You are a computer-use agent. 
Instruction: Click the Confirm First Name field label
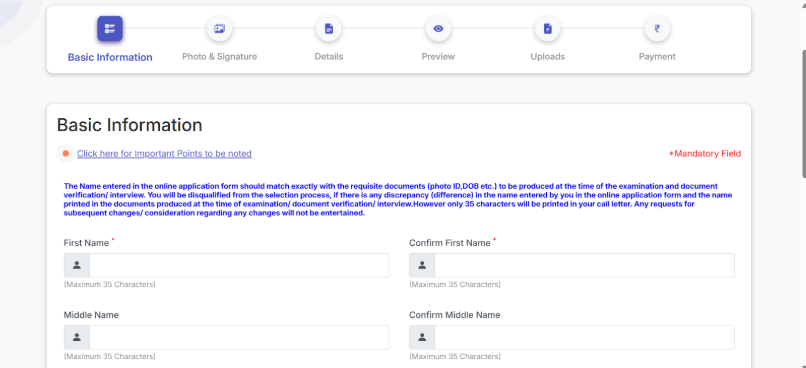click(450, 243)
